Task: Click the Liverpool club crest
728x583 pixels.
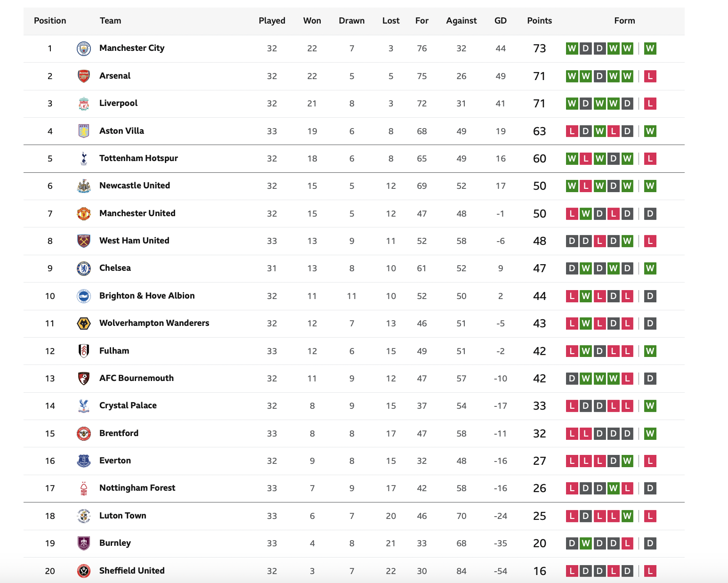Action: [84, 104]
